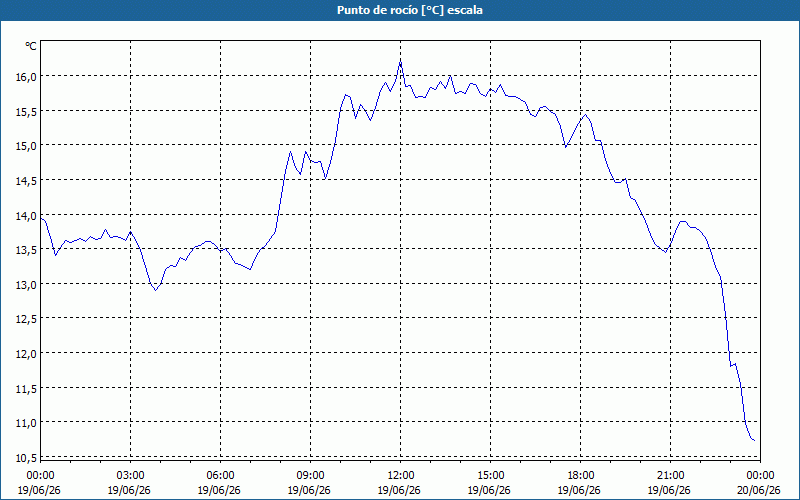Click the 13,0 y-axis value
The width and height of the screenshot is (800, 500).
[x=27, y=285]
